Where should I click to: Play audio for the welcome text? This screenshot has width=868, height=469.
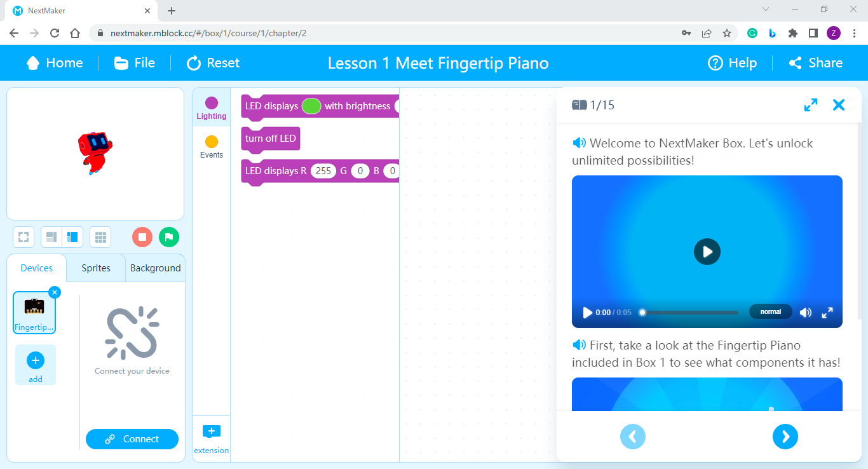click(579, 143)
